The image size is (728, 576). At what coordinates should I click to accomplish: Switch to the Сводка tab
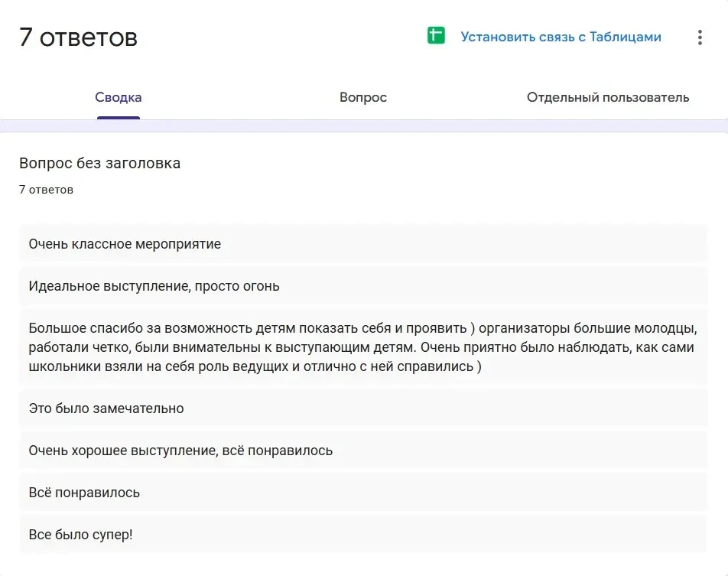[119, 97]
